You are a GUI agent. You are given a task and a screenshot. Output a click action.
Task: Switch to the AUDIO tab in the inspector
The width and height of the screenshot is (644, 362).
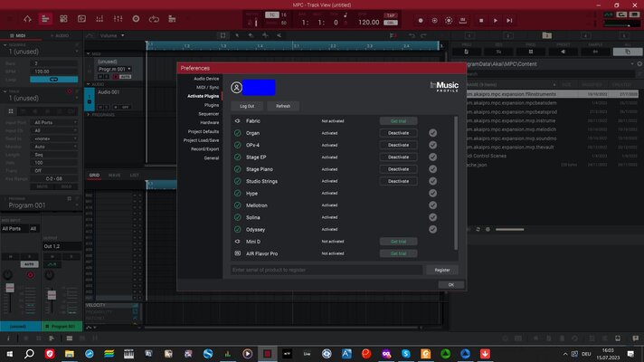tap(60, 36)
